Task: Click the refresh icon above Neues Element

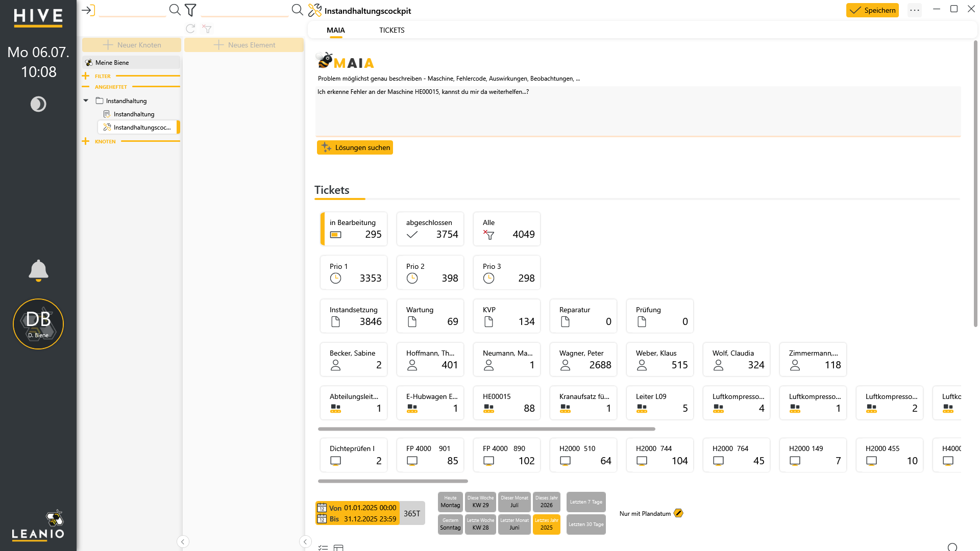Action: pos(190,29)
